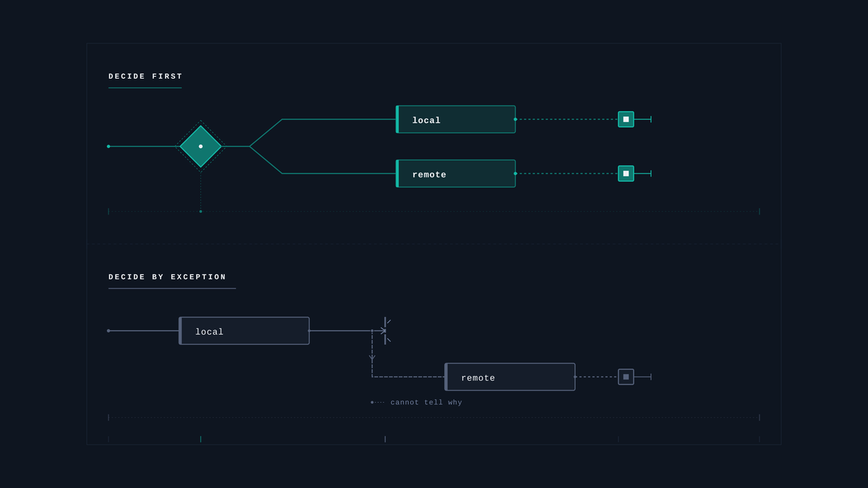Click the teal diamond decision node
Image resolution: width=868 pixels, height=488 pixels.
pyautogui.click(x=200, y=146)
